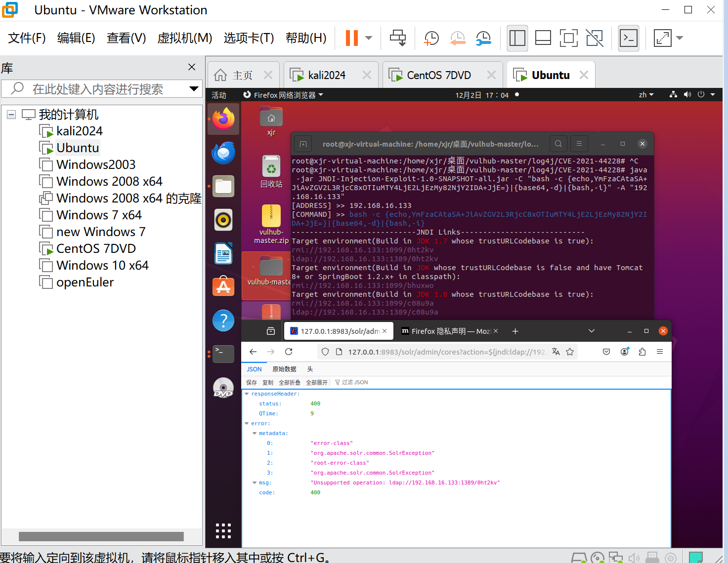
Task: Open Ubuntu Software store dock icon
Action: (223, 287)
